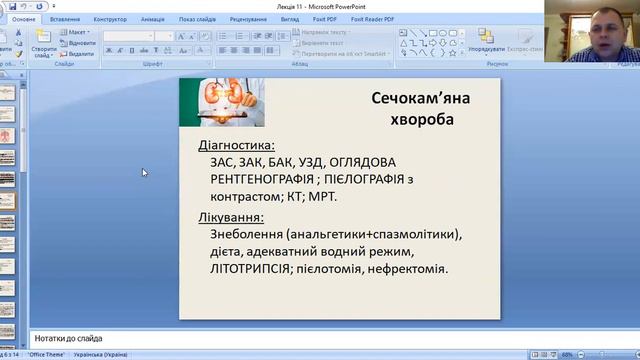Create a new slide with Створити слайд icon

tap(43, 37)
